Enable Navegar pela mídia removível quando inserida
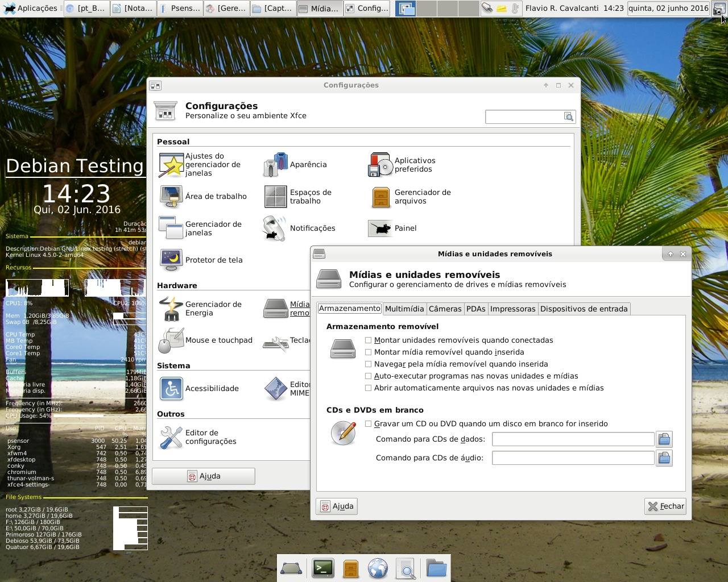Image resolution: width=728 pixels, height=582 pixels. coord(369,364)
